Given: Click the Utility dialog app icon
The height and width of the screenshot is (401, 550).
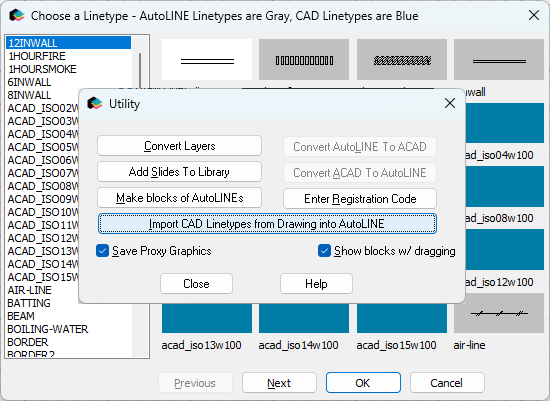Looking at the screenshot, I should (95, 103).
